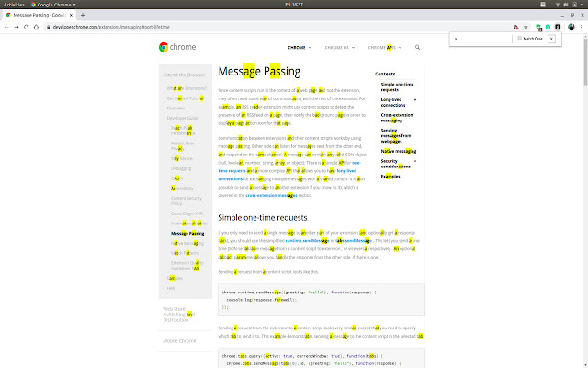Click the Chrome logo in page header

pyautogui.click(x=177, y=47)
